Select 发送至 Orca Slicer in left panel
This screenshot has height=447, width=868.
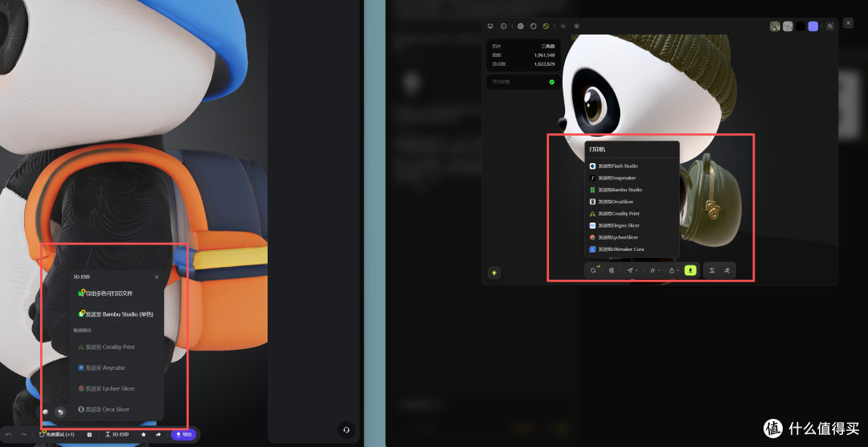(x=117, y=409)
